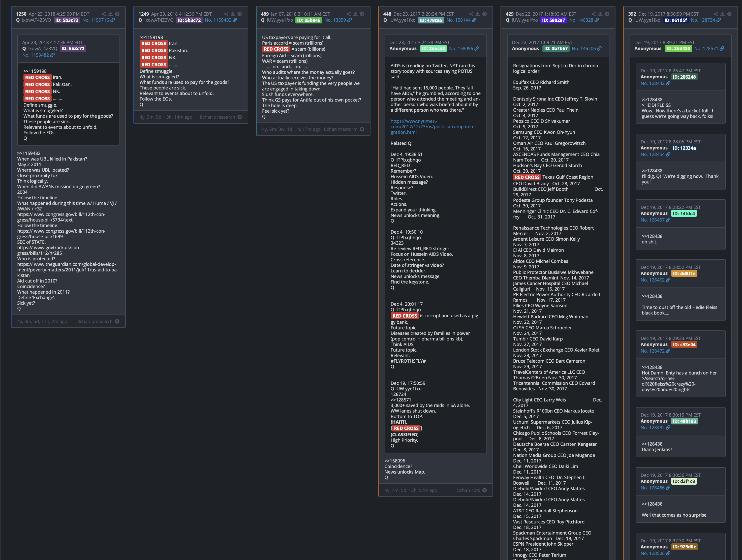The width and height of the screenshot is (742, 560).
Task: Open post 1249 via the circled arrow icon
Action: (239, 14)
